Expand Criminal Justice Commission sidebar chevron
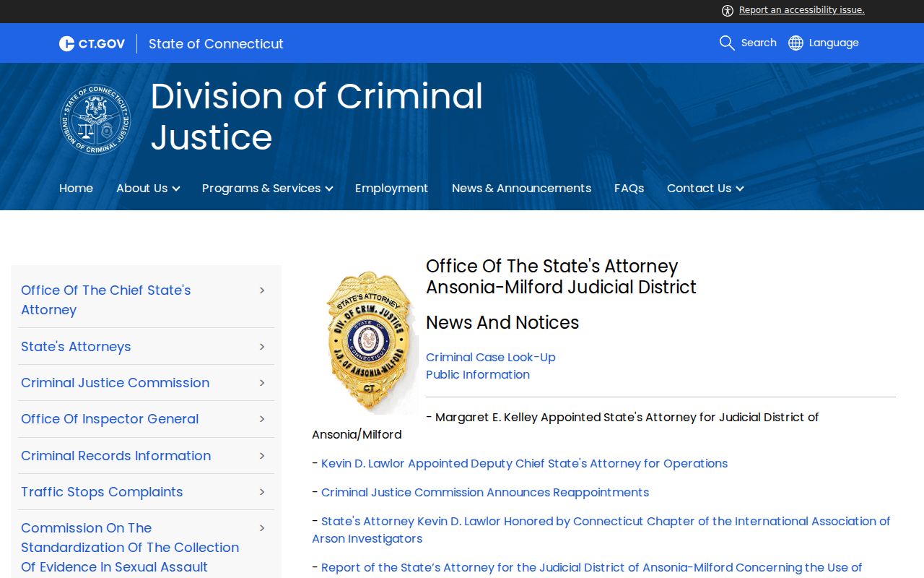This screenshot has height=578, width=924. point(262,382)
